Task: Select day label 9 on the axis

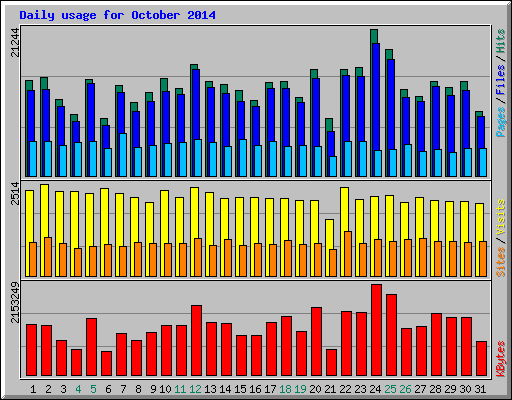Action: click(153, 389)
